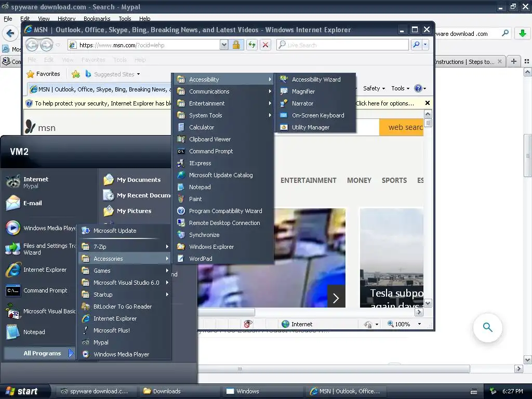
Task: Click All Programs button
Action: (x=39, y=353)
